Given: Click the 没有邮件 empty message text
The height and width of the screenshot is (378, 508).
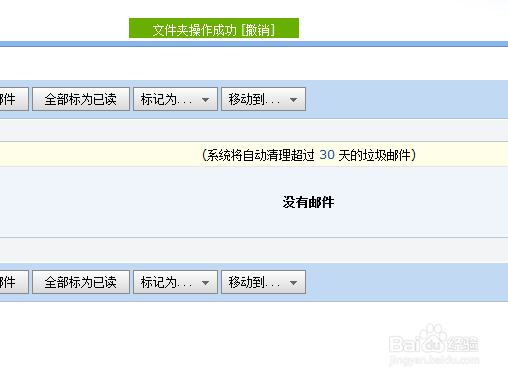Looking at the screenshot, I should [308, 202].
